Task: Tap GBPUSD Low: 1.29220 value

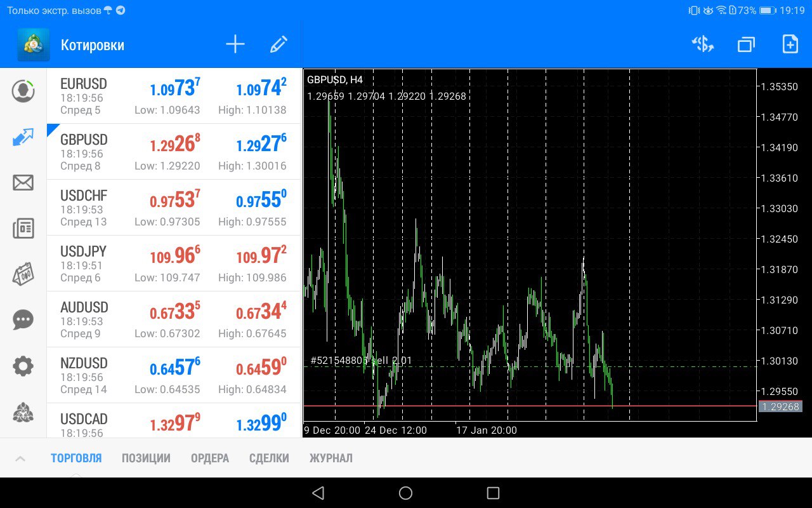Action: point(167,166)
